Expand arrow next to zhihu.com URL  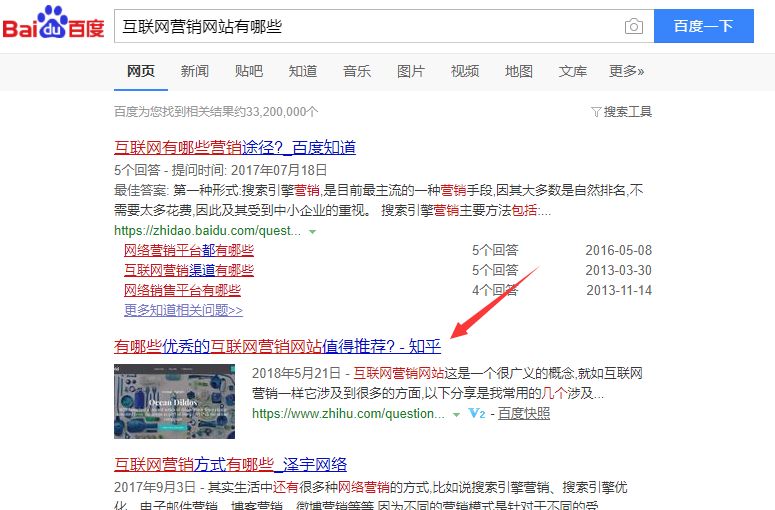456,414
